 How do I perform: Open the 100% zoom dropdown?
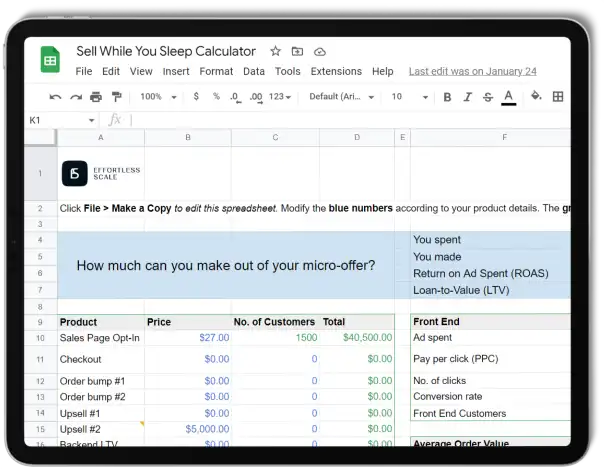156,97
